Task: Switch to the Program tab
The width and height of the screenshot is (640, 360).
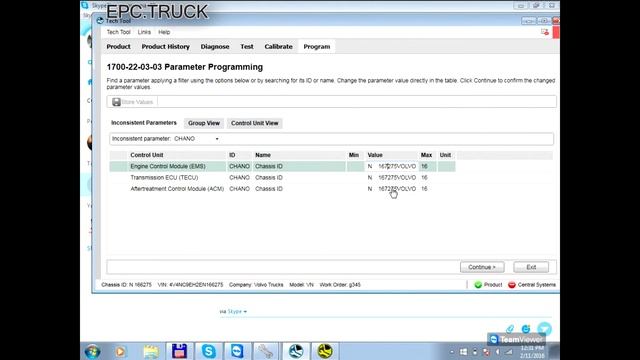Action: (x=317, y=47)
